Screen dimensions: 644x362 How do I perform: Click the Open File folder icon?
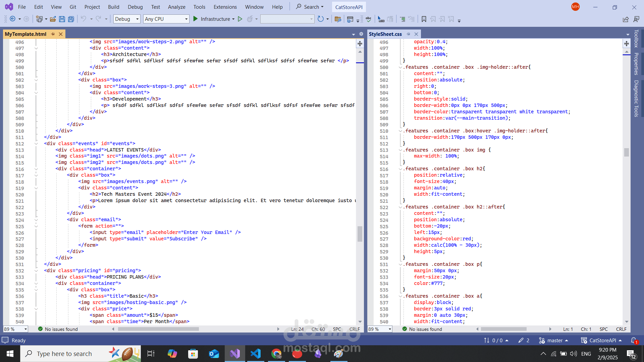click(x=53, y=19)
